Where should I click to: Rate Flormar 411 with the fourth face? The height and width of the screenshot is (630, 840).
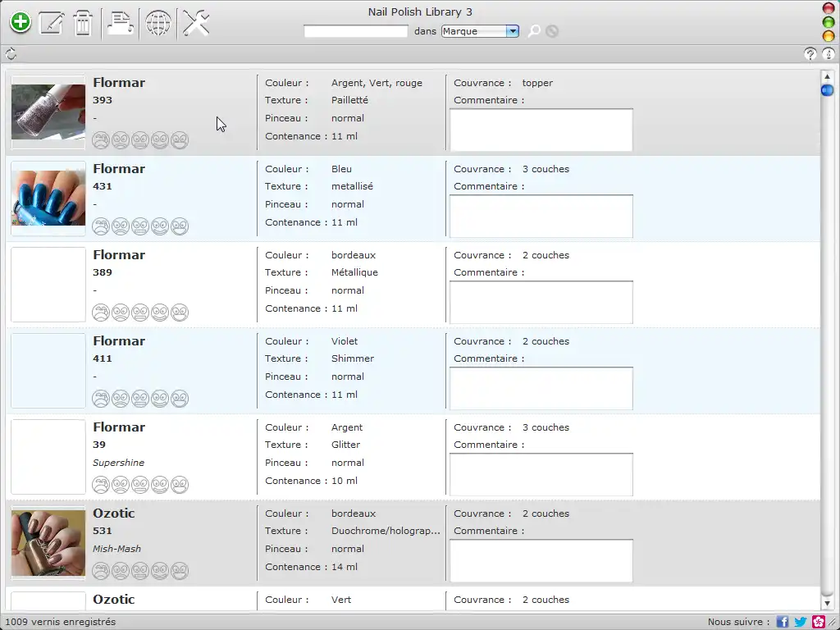[160, 399]
